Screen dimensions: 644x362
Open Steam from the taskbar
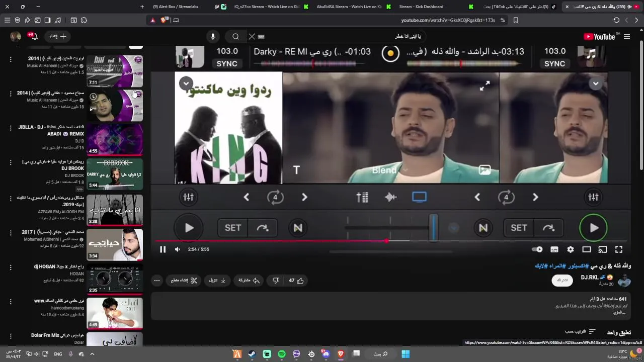252,354
